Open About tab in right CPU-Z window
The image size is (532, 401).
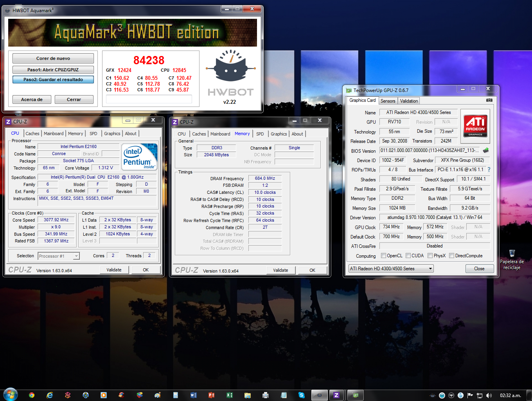pos(297,134)
